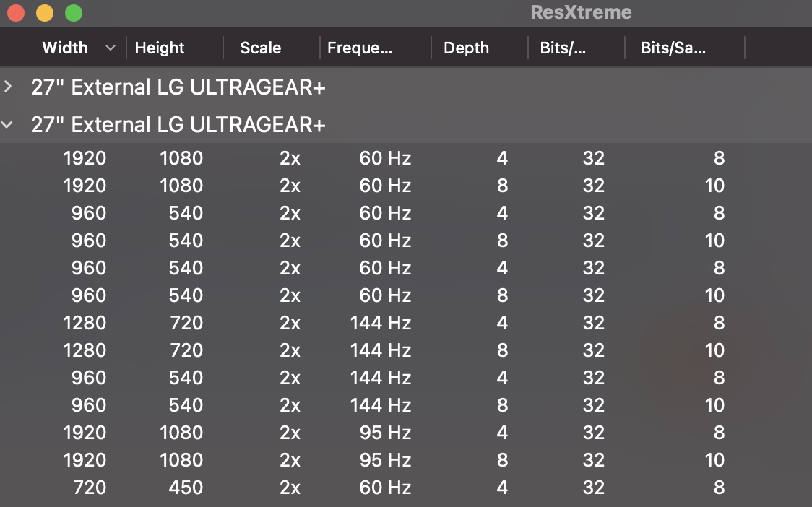Close the ResXtreme window
This screenshot has width=812, height=507.
point(16,13)
